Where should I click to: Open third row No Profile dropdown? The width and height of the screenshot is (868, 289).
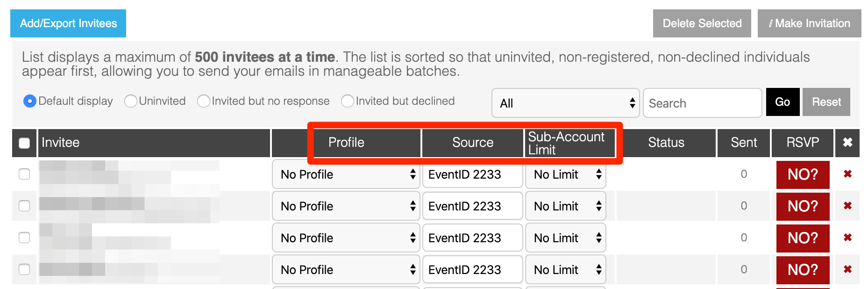346,238
